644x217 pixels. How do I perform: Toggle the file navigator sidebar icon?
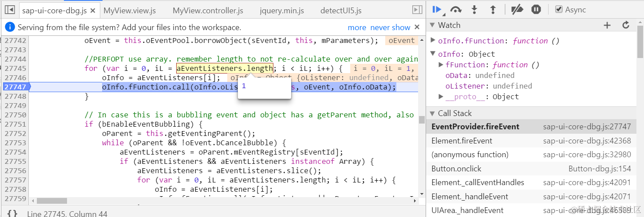pyautogui.click(x=10, y=10)
